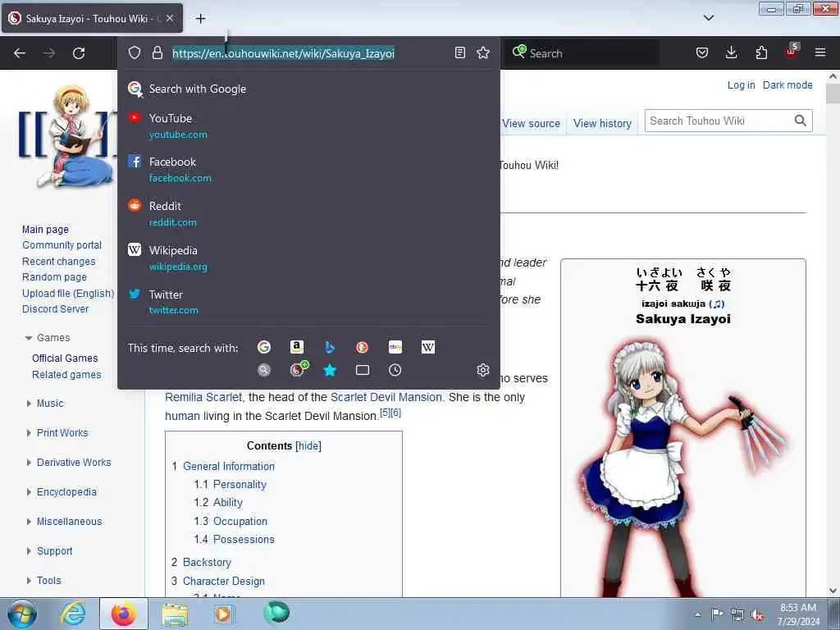Choose YouTube suggestion in dropdown
Screen dimensions: 840x630
308,126
